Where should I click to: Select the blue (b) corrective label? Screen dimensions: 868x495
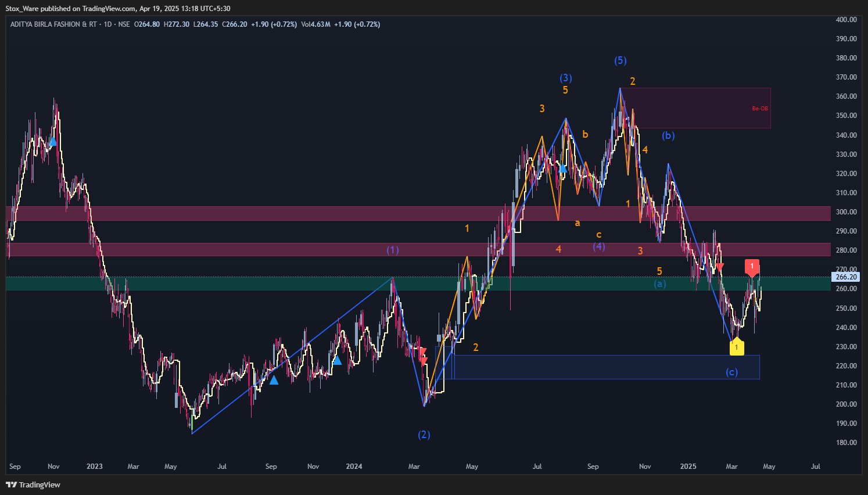tap(668, 135)
